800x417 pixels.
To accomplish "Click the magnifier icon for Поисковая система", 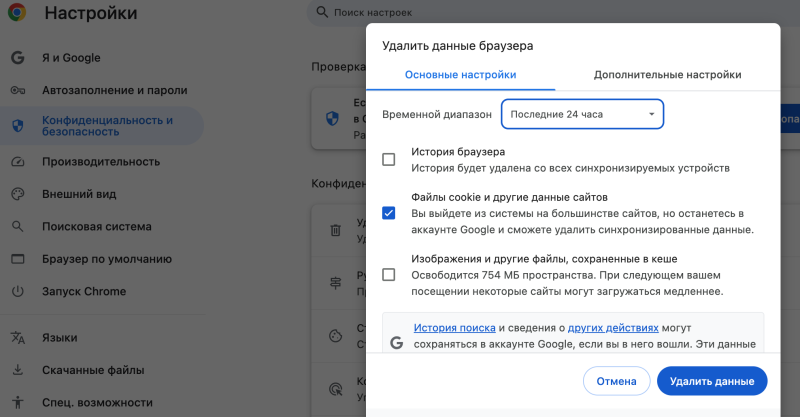I will [x=17, y=226].
